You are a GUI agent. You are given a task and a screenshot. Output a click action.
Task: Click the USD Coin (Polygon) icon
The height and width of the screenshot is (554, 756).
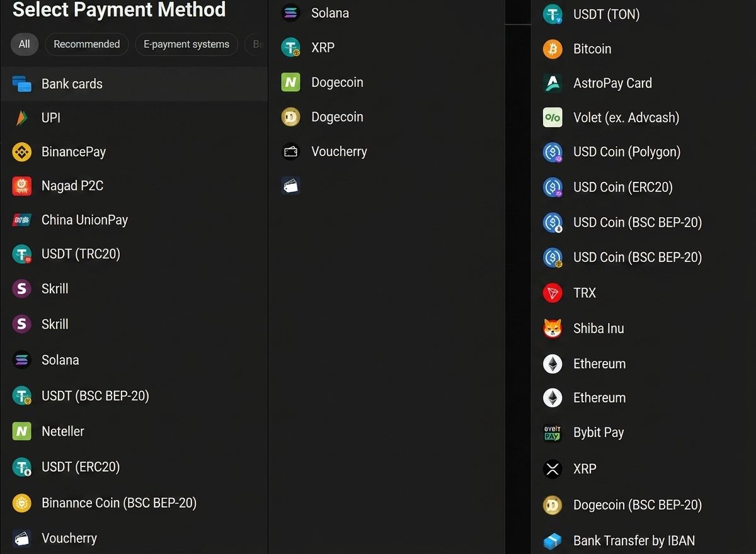553,152
